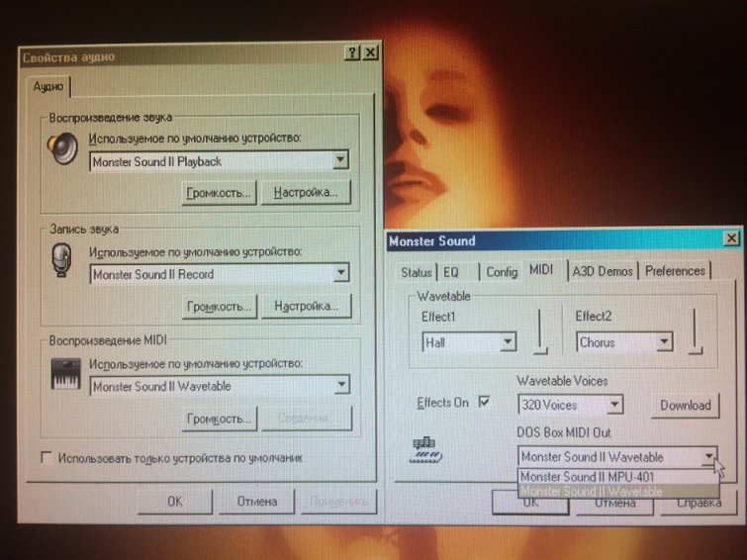The width and height of the screenshot is (747, 560).
Task: Select Monster Sound II MPU-401 from list
Action: click(618, 477)
